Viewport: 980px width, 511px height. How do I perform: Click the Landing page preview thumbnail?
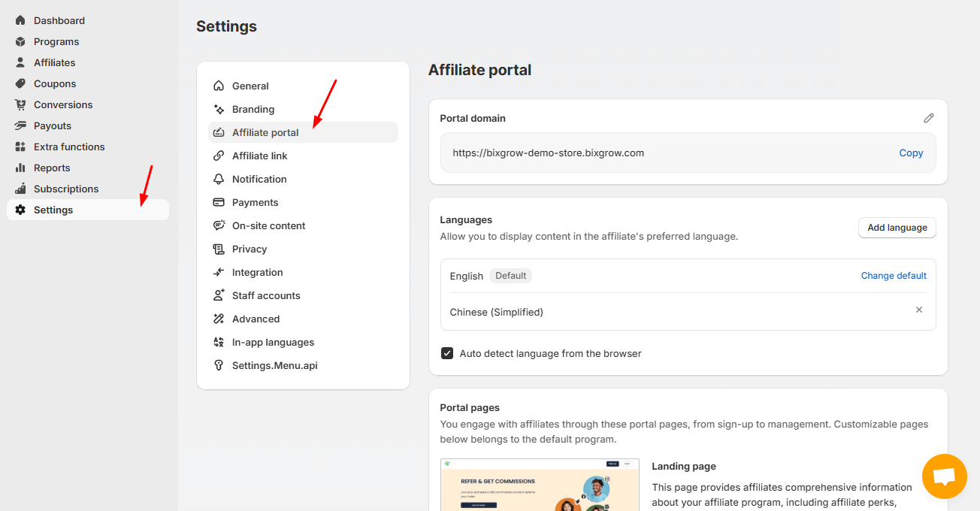point(540,485)
